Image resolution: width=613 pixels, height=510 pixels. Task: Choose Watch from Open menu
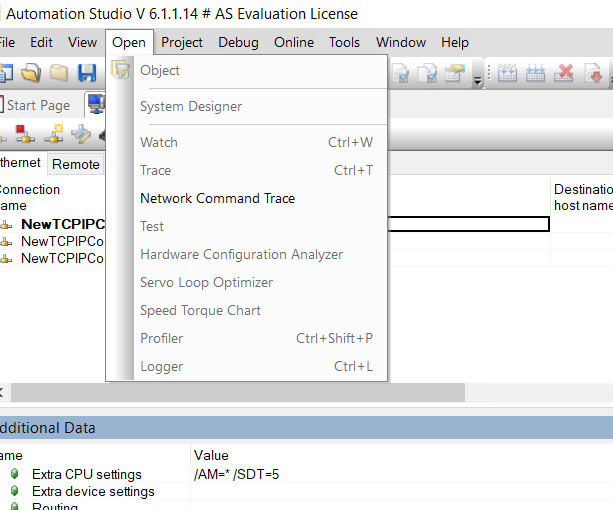pos(247,142)
